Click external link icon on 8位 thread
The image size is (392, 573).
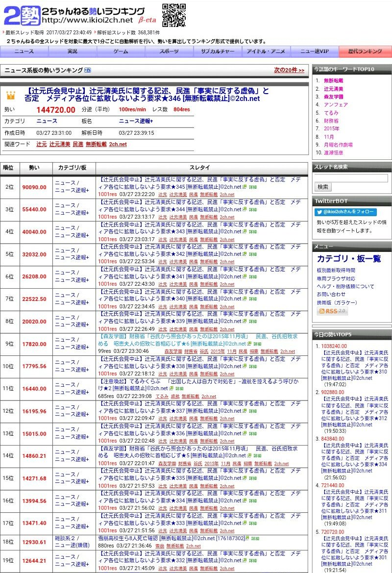coord(245,321)
